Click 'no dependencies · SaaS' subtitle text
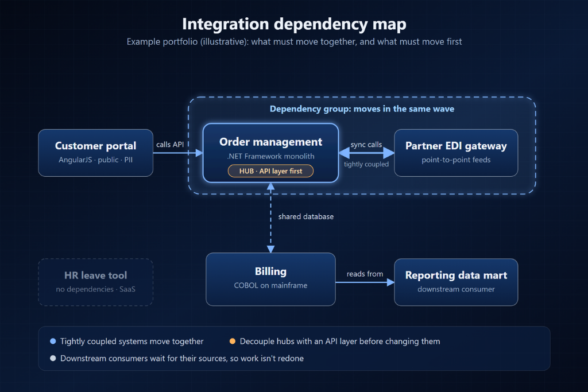 tap(96, 289)
